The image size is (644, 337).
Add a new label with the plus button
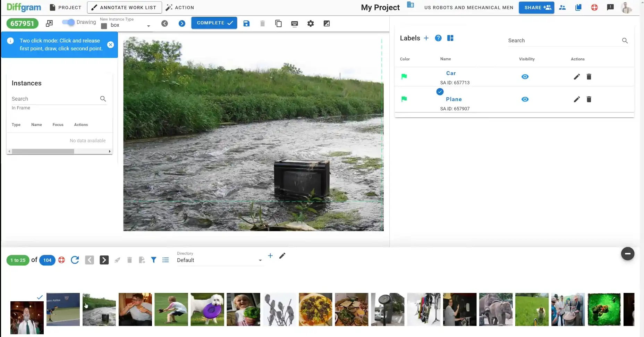(426, 38)
